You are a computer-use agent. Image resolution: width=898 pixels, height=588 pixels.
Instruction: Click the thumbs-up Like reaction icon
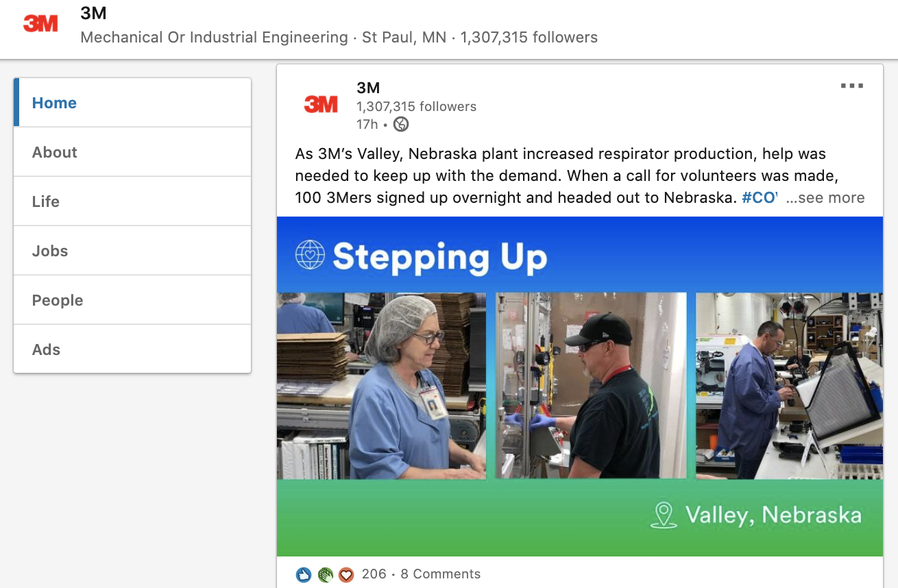coord(304,574)
